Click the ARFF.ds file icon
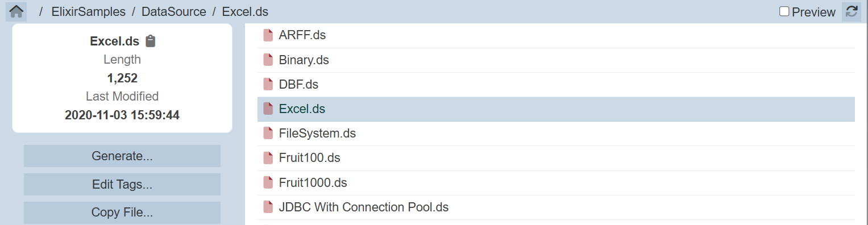 (x=268, y=35)
